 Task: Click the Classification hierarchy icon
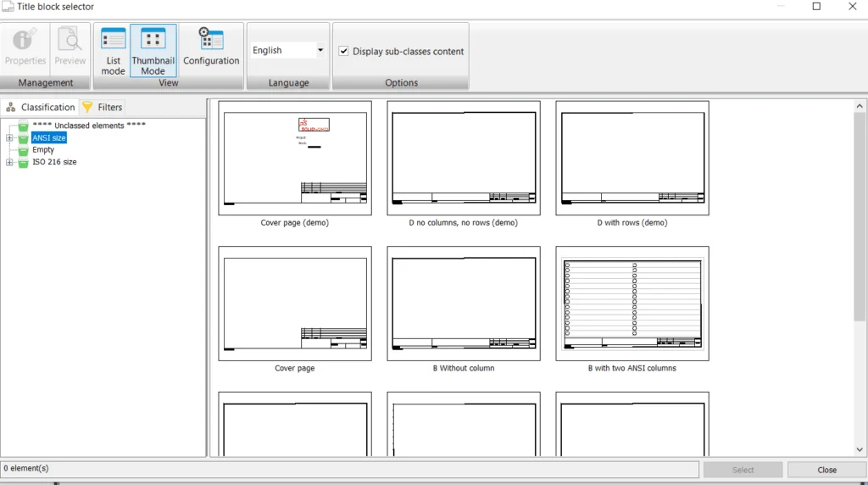(x=11, y=107)
